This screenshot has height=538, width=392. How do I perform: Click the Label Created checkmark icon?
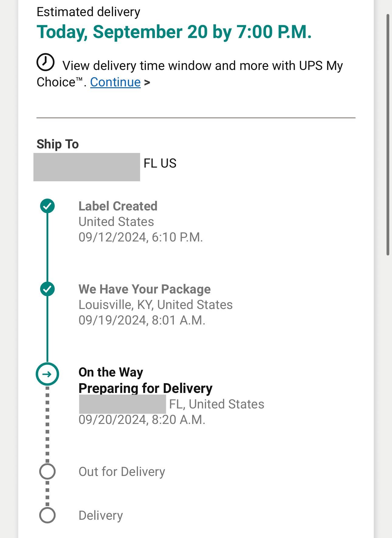point(47,206)
